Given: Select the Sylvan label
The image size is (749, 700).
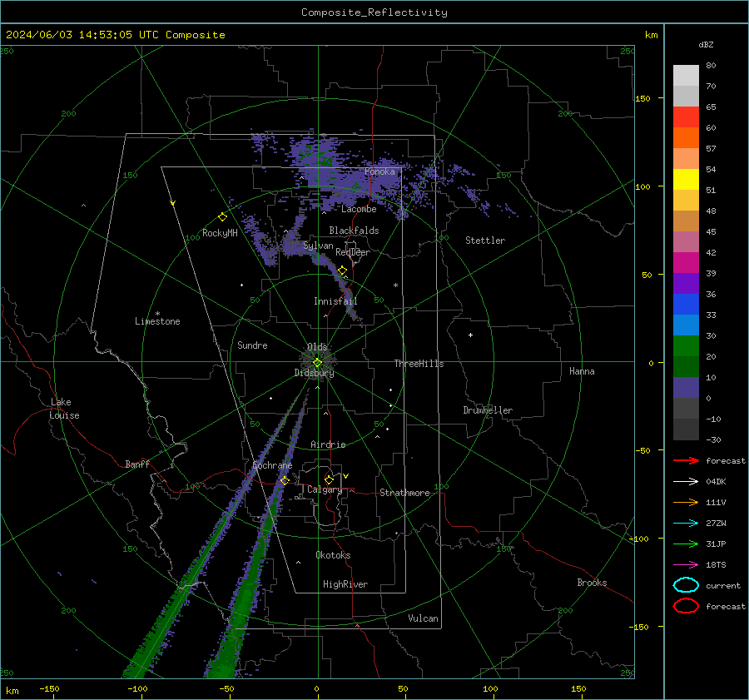Looking at the screenshot, I should point(318,246).
